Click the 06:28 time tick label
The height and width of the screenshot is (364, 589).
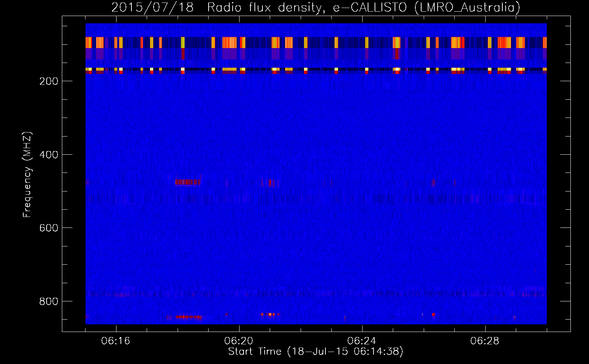pos(485,341)
